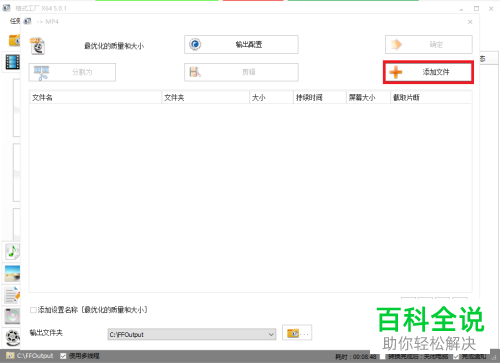This screenshot has height=364, width=500.
Task: Click the Format Factory title bar icon
Action: pos(6,8)
